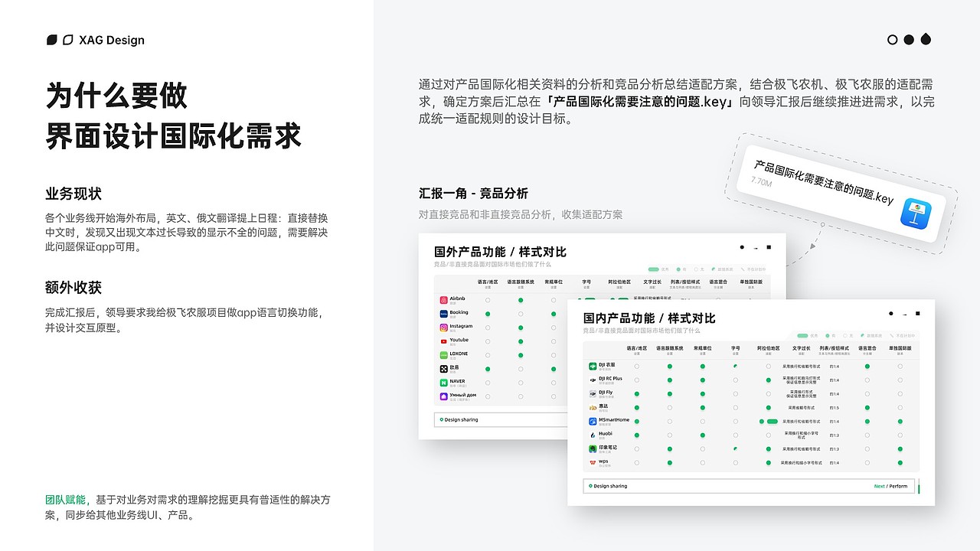Select the Huobi app icon

pyautogui.click(x=593, y=435)
